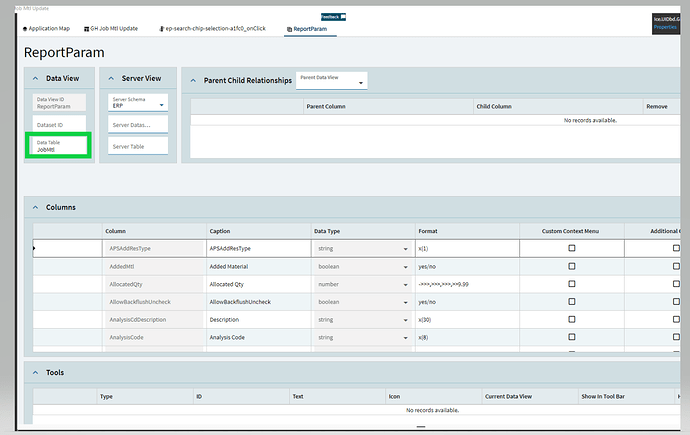690x435 pixels.
Task: Select the ReportParam tab
Action: tap(307, 29)
